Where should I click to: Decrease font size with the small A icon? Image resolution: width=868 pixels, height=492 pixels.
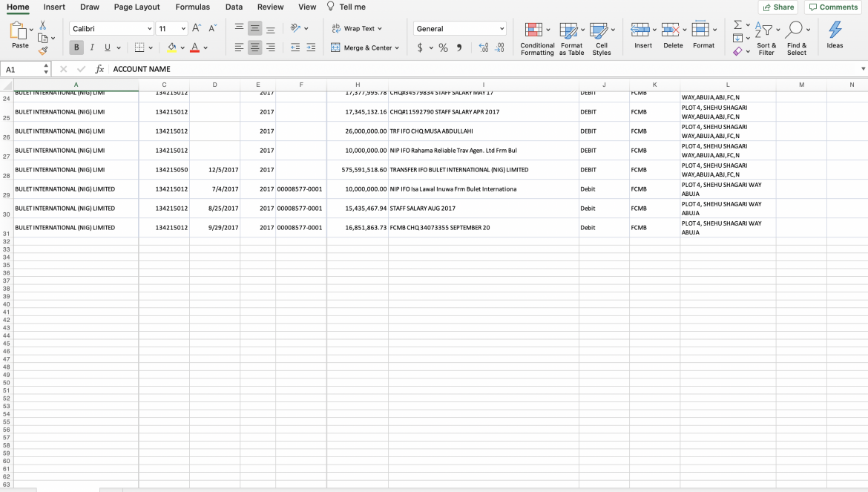tap(213, 28)
